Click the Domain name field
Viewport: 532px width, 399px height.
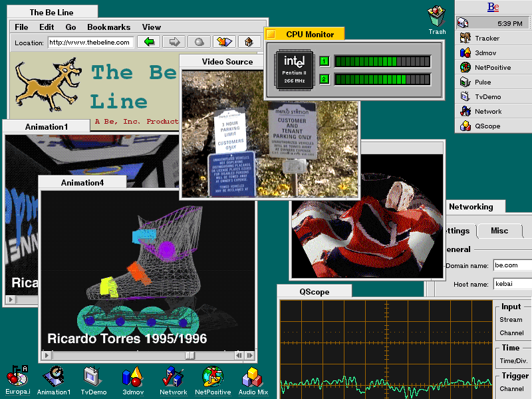point(513,265)
